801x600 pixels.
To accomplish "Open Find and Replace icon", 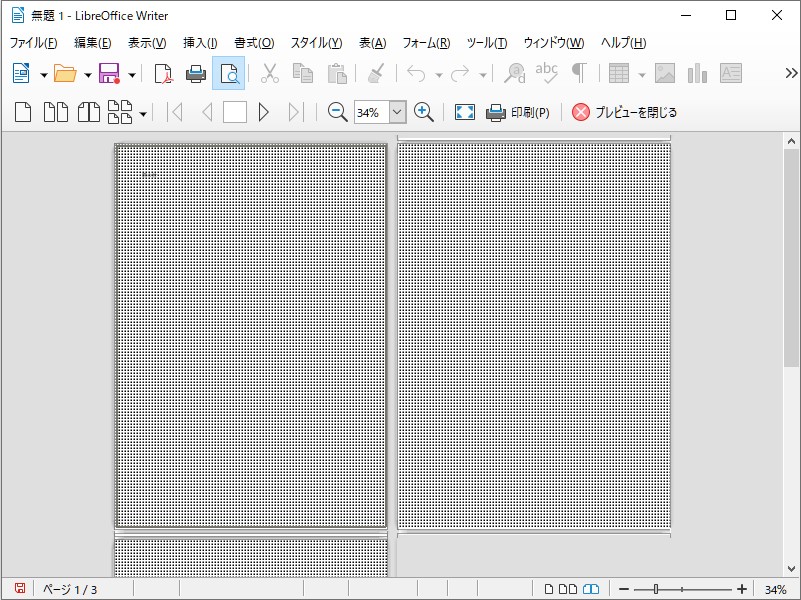I will click(x=514, y=74).
